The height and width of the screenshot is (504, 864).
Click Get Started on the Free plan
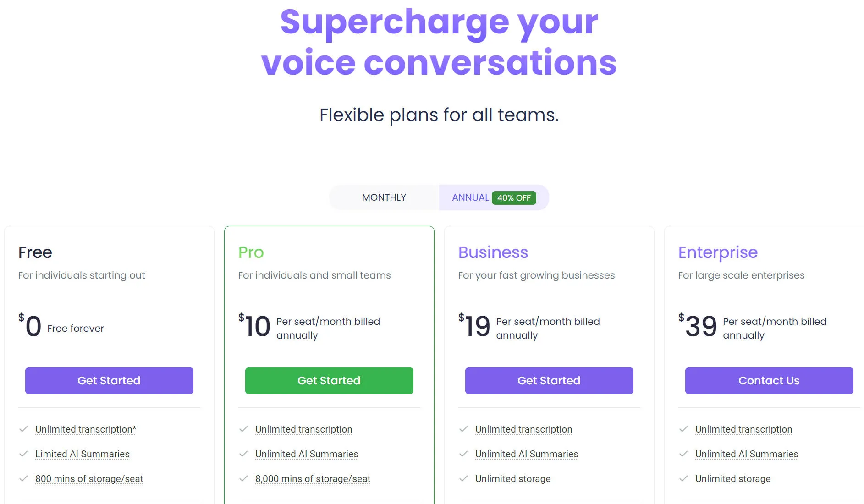tap(109, 380)
